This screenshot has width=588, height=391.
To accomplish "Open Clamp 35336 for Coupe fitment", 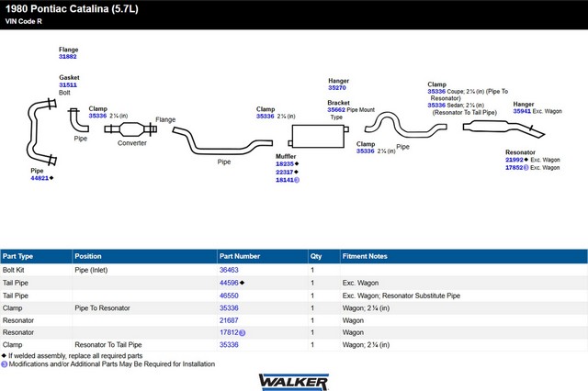I will [x=436, y=91].
